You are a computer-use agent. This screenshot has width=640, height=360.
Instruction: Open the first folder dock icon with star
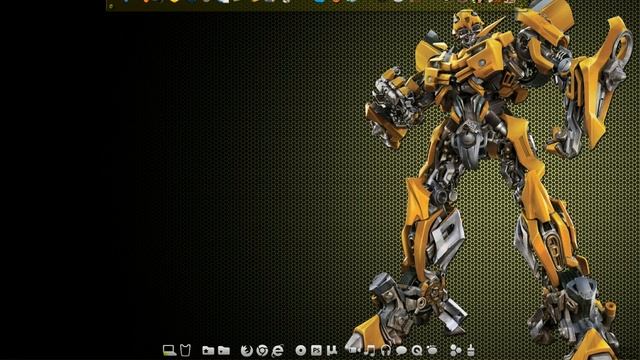(208, 350)
